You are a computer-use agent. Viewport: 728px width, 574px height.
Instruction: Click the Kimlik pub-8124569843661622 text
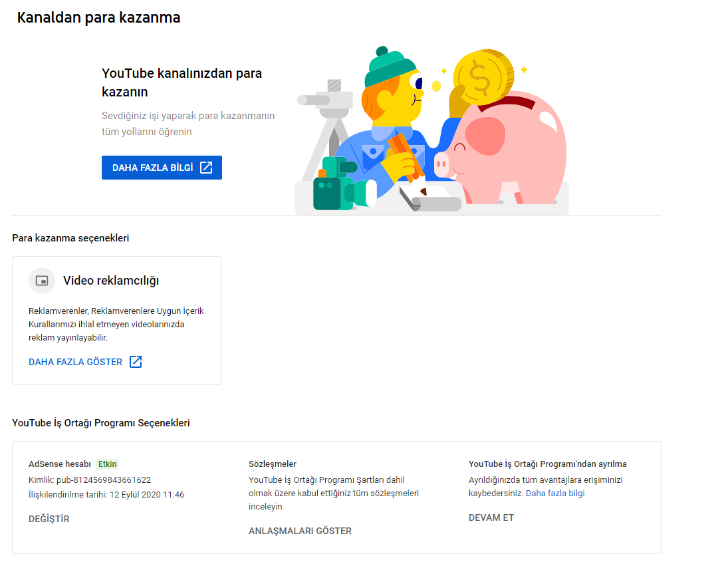[90, 480]
